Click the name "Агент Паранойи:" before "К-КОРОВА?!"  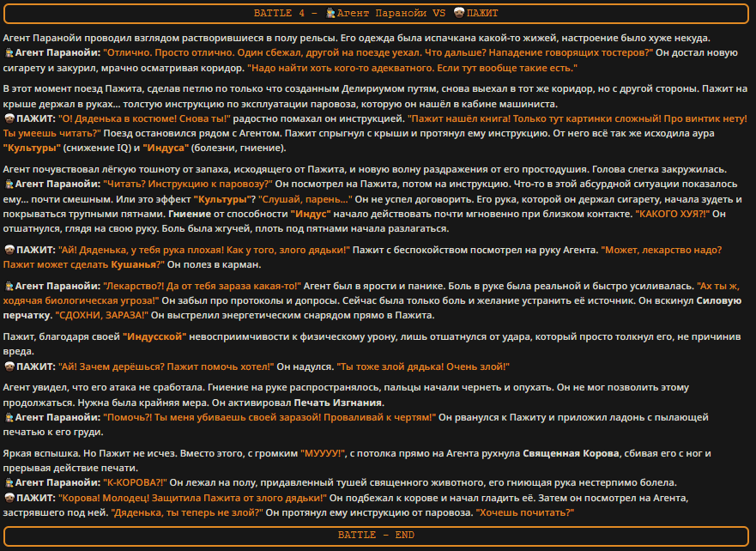tap(57, 482)
